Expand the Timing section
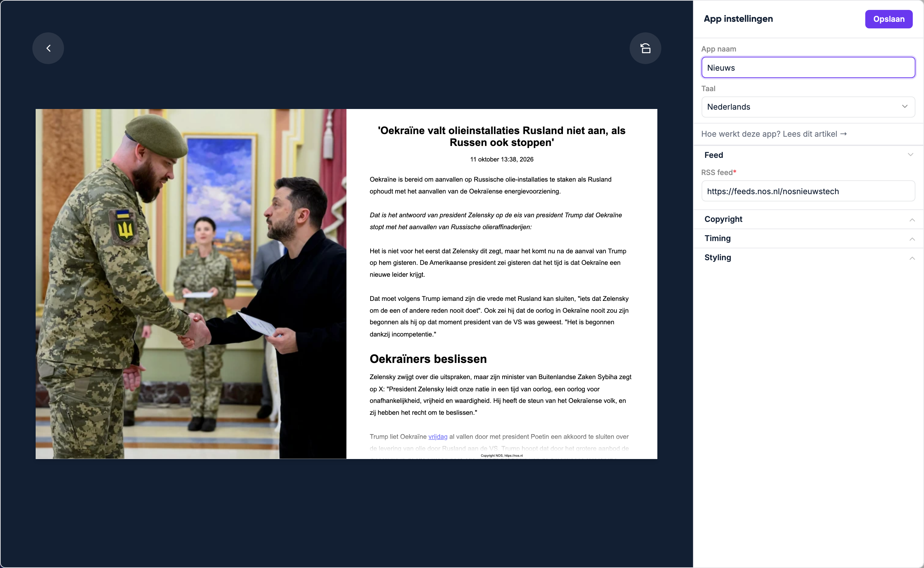 808,238
